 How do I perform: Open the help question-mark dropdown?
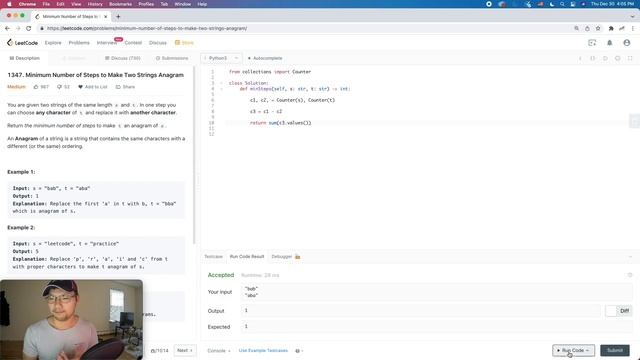(x=299, y=351)
